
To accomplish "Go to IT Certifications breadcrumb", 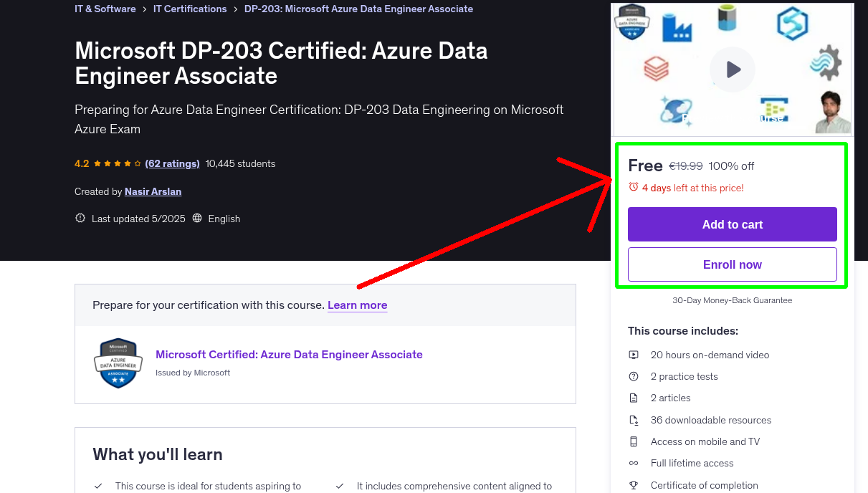I will 190,9.
